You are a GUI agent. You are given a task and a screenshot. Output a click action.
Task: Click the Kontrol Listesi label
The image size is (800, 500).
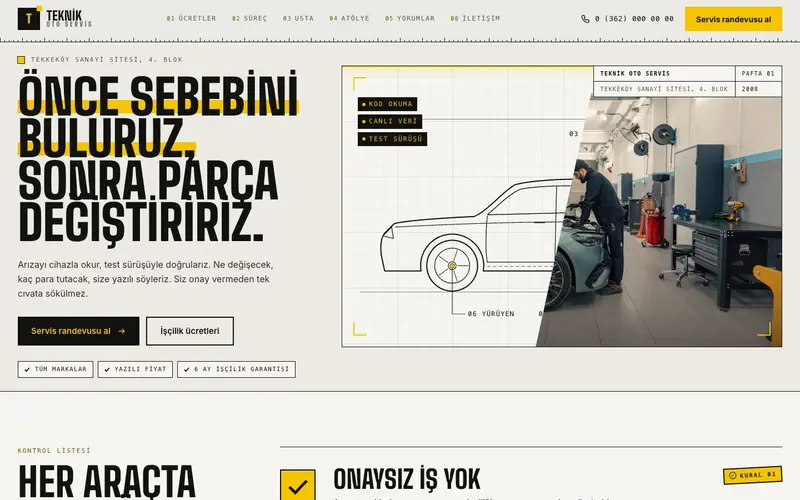(x=54, y=451)
